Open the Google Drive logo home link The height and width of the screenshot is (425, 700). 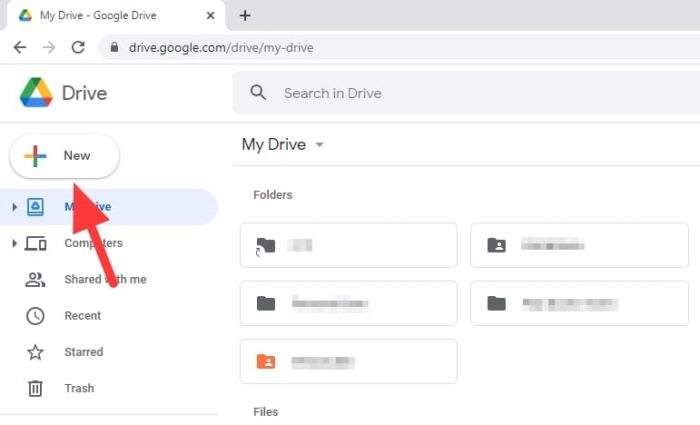tap(63, 93)
